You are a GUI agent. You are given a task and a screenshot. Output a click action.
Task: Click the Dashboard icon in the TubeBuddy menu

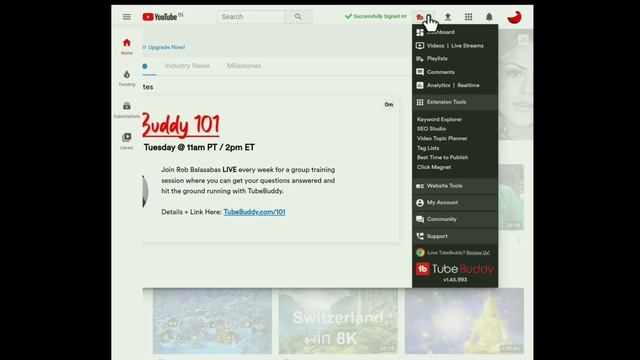coord(420,32)
